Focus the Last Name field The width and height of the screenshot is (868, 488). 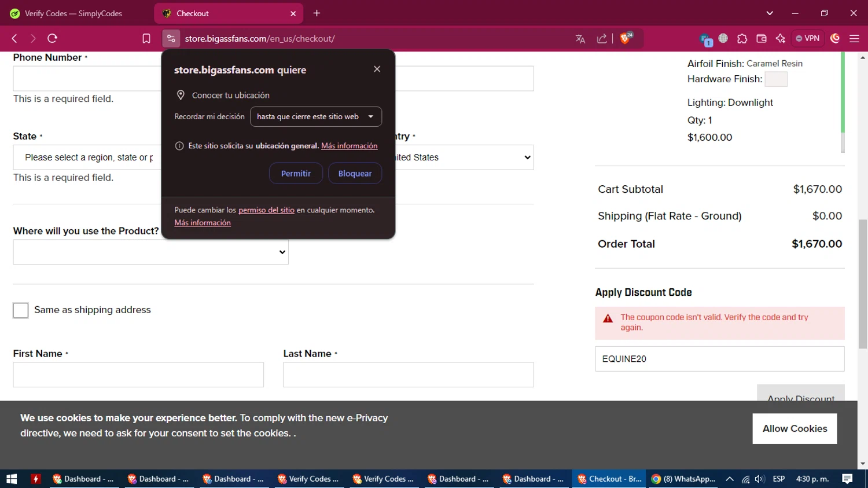click(408, 375)
